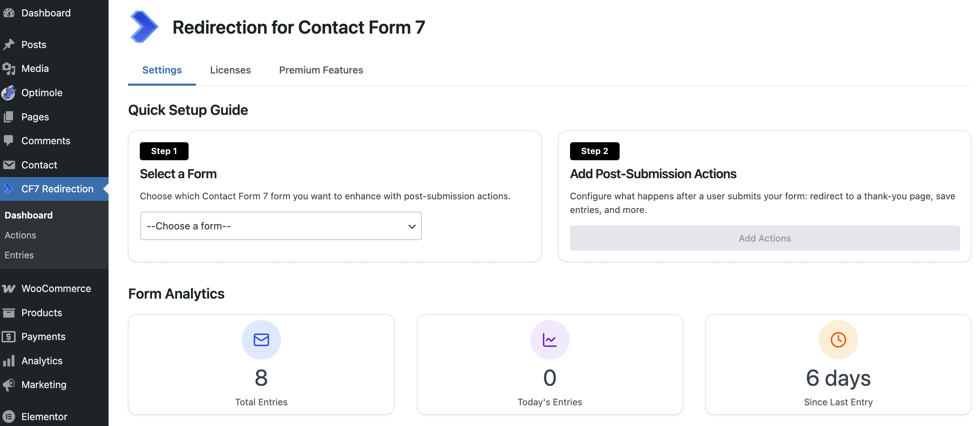The height and width of the screenshot is (426, 980).
Task: Click the Comments speech bubble icon
Action: pos(9,141)
